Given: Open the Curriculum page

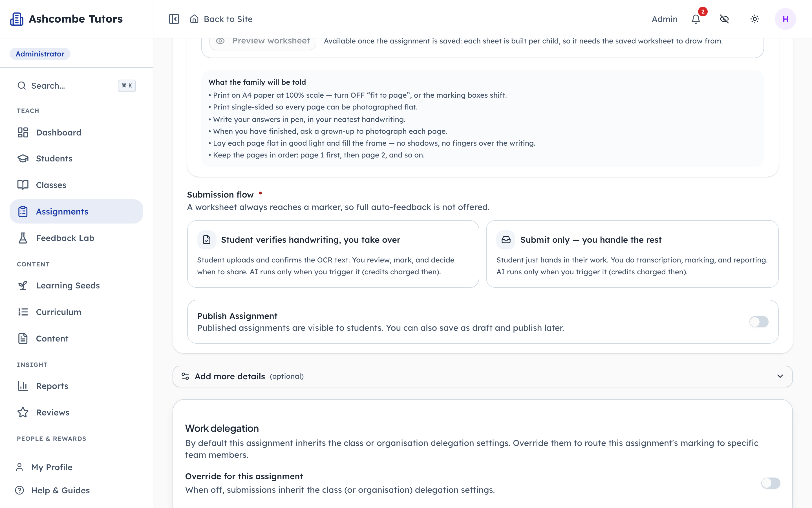Looking at the screenshot, I should pyautogui.click(x=76, y=312).
